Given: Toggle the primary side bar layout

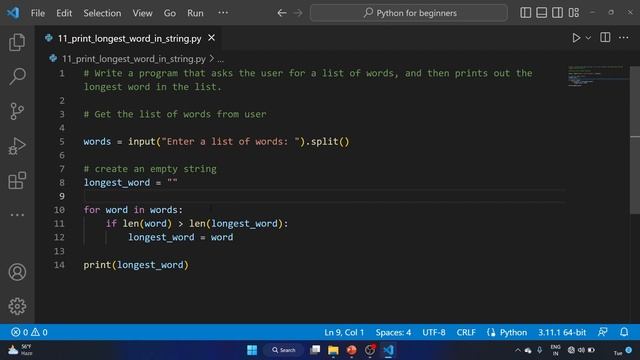Looking at the screenshot, I should 526,13.
